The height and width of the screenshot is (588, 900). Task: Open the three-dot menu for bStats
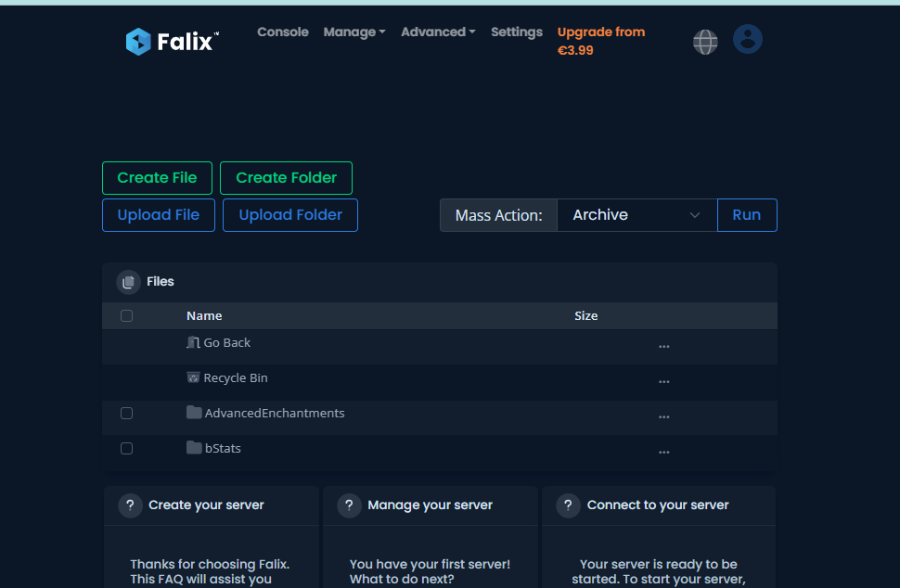click(x=664, y=452)
